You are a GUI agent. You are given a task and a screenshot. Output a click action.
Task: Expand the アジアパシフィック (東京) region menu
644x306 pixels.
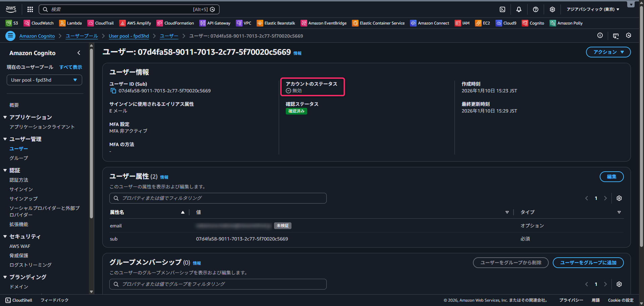(593, 9)
